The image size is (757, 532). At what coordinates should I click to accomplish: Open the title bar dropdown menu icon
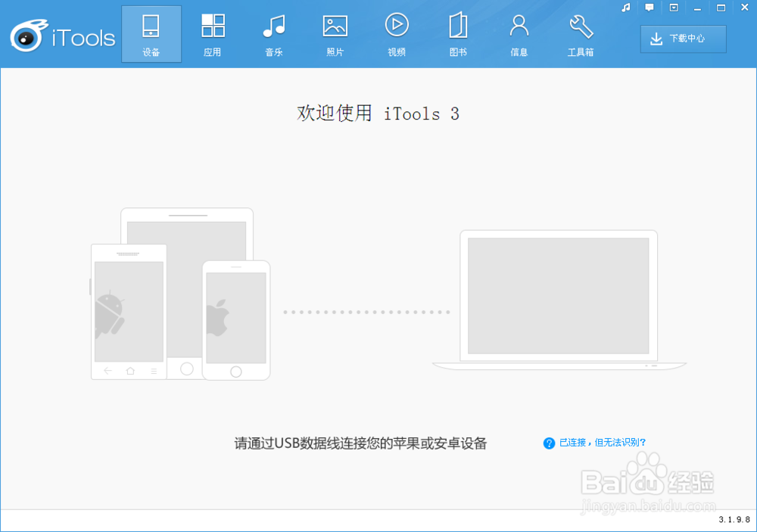pos(674,8)
